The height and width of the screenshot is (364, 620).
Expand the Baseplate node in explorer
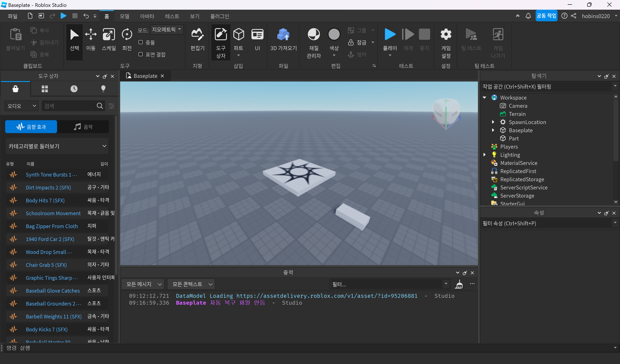pyautogui.click(x=493, y=130)
